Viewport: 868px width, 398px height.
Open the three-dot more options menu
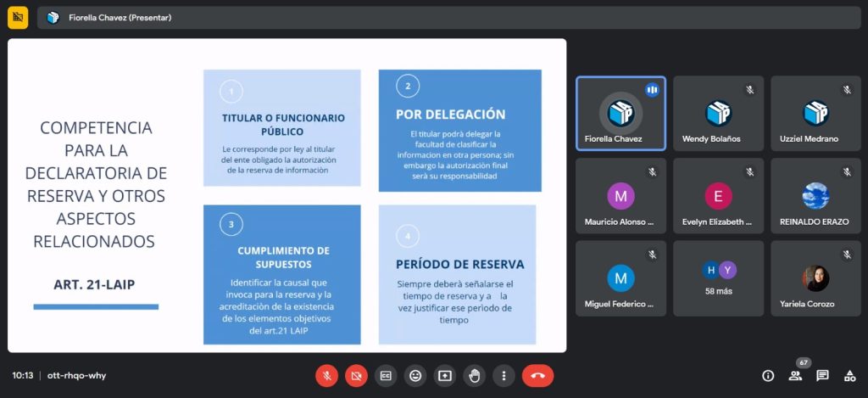click(x=504, y=375)
